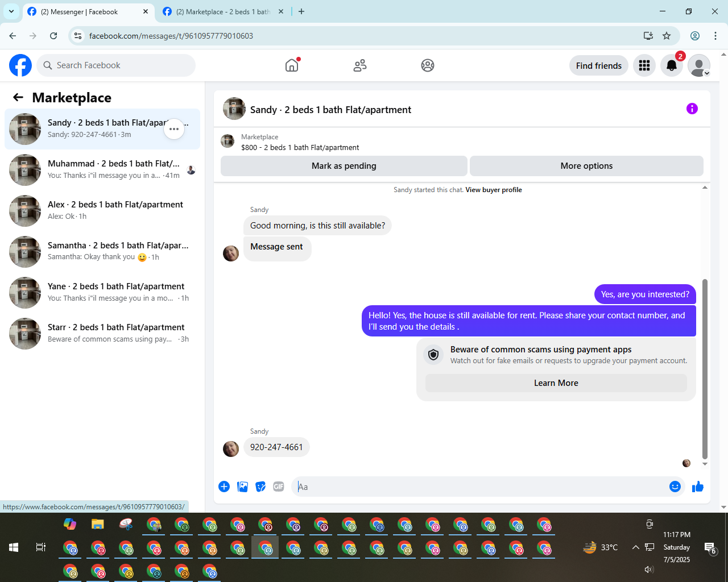Open the tab search dropdown arrow

[x=11, y=11]
